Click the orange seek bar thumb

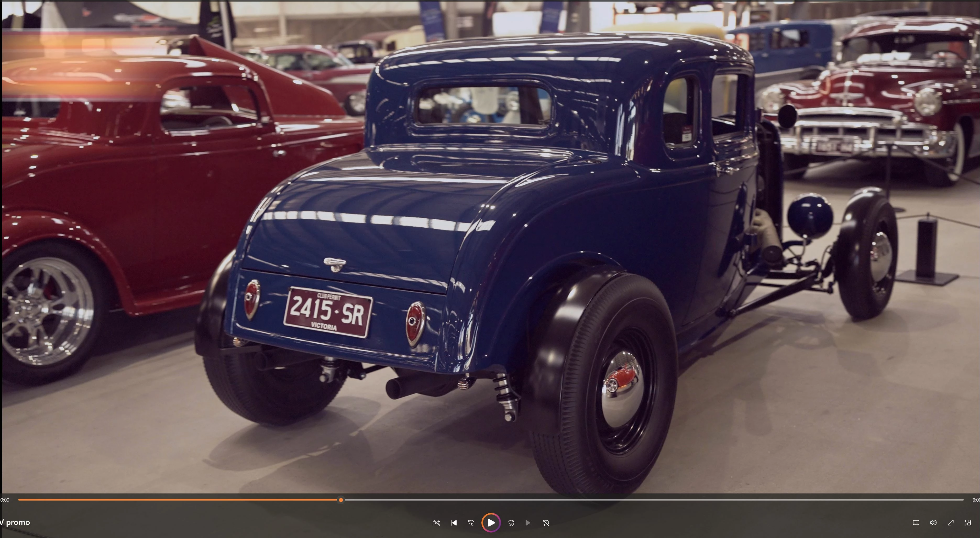341,500
